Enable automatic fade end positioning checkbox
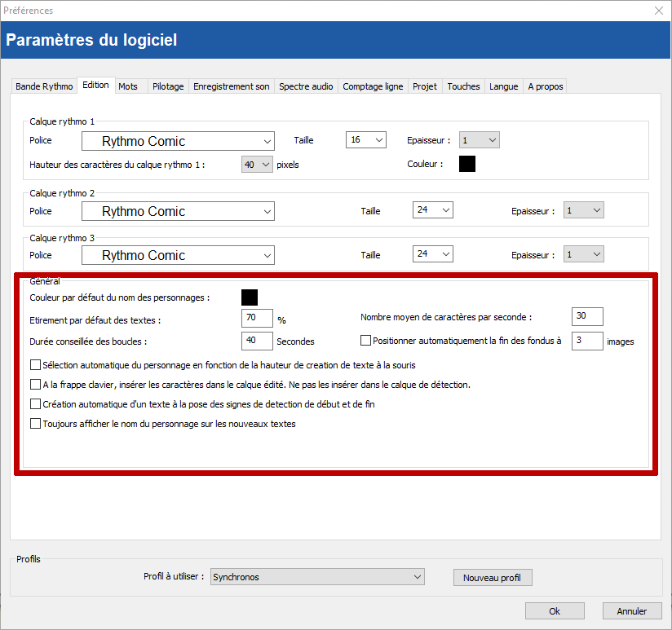The width and height of the screenshot is (672, 630). (x=365, y=341)
